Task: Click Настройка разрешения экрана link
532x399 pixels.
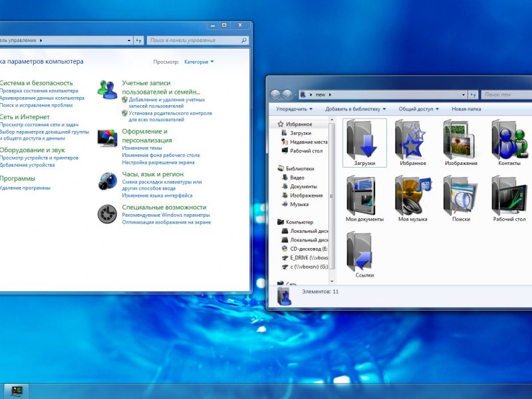Action: (x=158, y=162)
